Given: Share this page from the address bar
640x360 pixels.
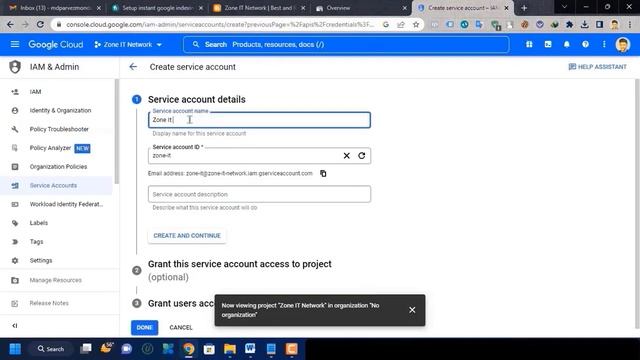Looking at the screenshot, I should (401, 24).
